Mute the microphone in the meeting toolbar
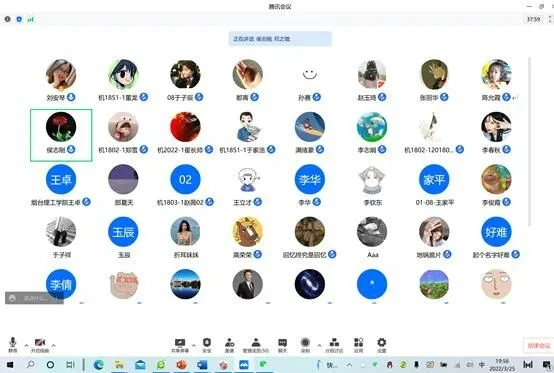554x373 pixels. (x=13, y=344)
